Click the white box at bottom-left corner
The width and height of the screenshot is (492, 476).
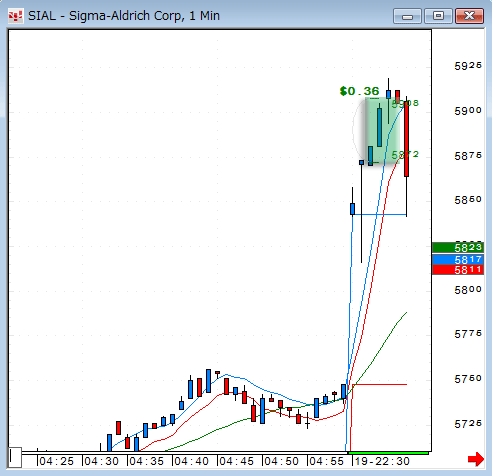[15, 458]
